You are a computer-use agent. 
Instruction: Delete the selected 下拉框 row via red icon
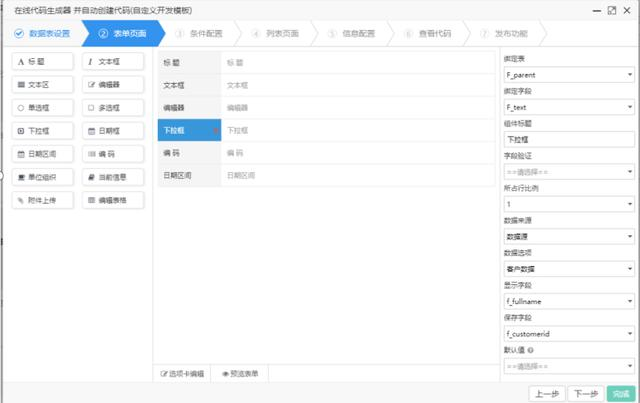[x=216, y=131]
